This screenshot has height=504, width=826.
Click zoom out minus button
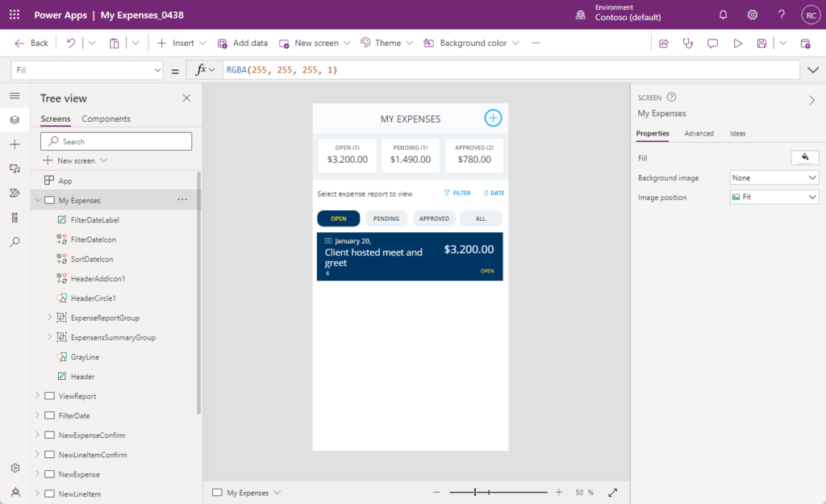coord(436,493)
